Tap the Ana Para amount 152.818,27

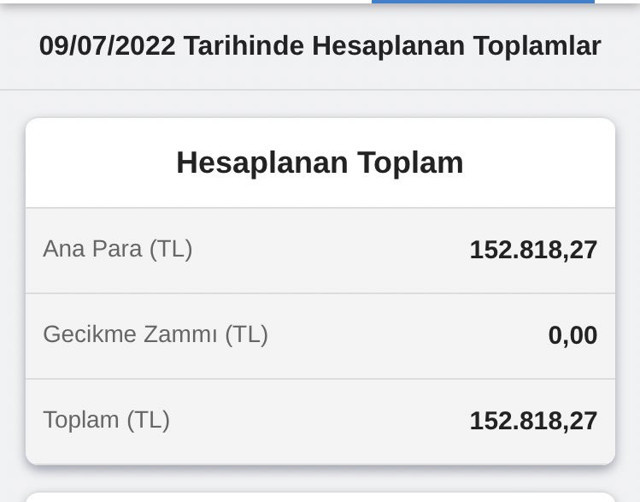533,250
